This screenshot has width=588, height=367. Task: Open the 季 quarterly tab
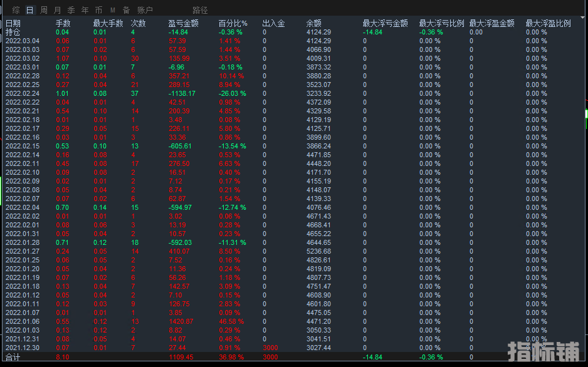coord(71,10)
